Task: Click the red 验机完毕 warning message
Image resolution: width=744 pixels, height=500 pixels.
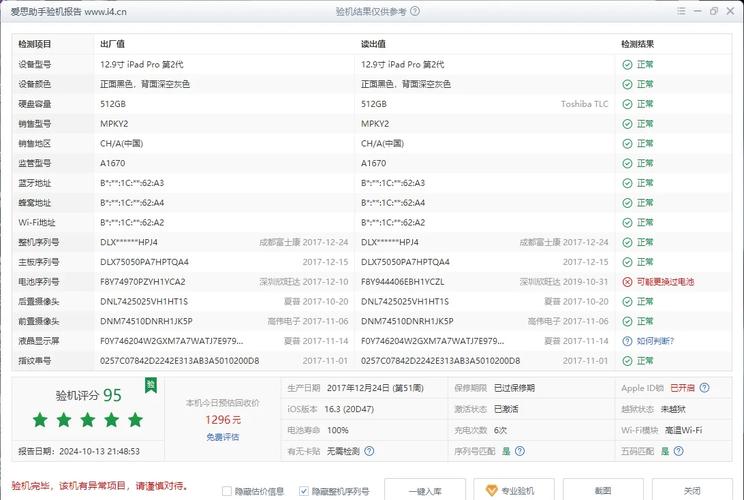Action: 100,486
